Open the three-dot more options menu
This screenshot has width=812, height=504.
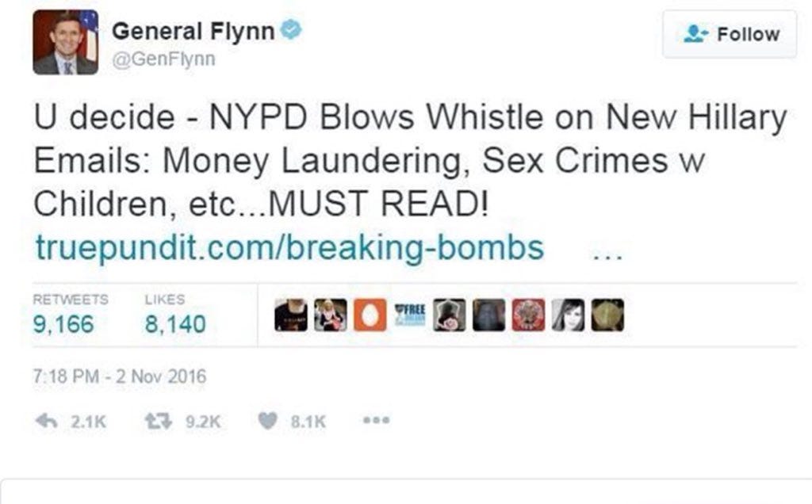click(377, 421)
